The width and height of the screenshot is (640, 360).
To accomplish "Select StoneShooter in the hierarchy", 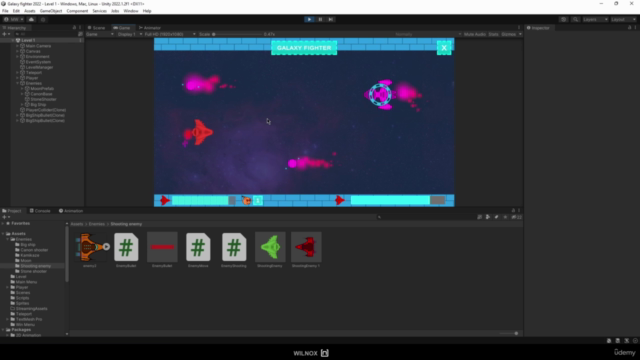I will 43,99.
